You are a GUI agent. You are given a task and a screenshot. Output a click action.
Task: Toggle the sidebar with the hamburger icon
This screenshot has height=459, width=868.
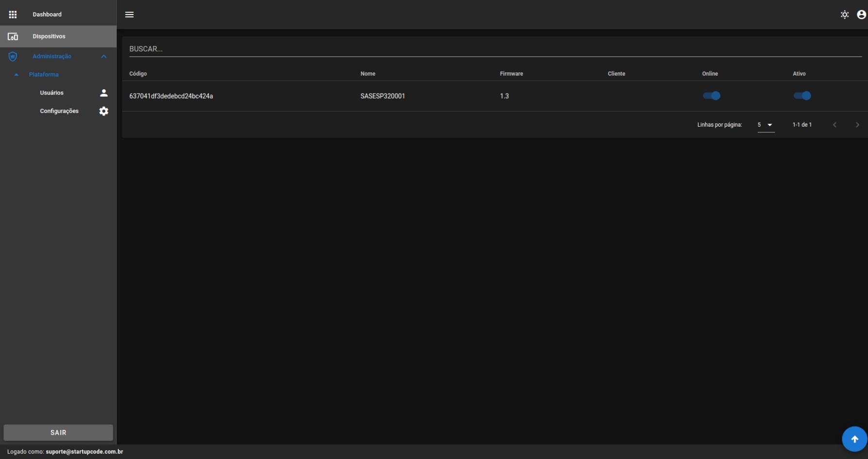pyautogui.click(x=130, y=15)
